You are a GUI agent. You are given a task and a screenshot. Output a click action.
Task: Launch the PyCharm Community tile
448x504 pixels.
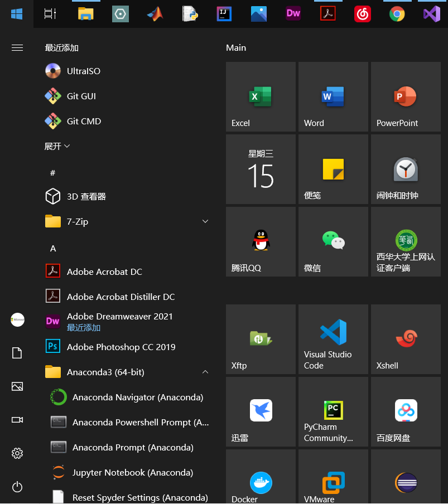coord(333,412)
